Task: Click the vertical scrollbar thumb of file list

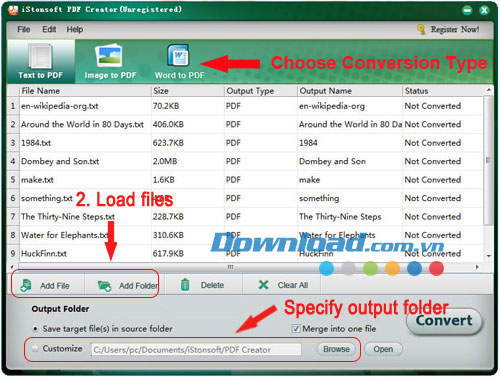Action: click(488, 161)
